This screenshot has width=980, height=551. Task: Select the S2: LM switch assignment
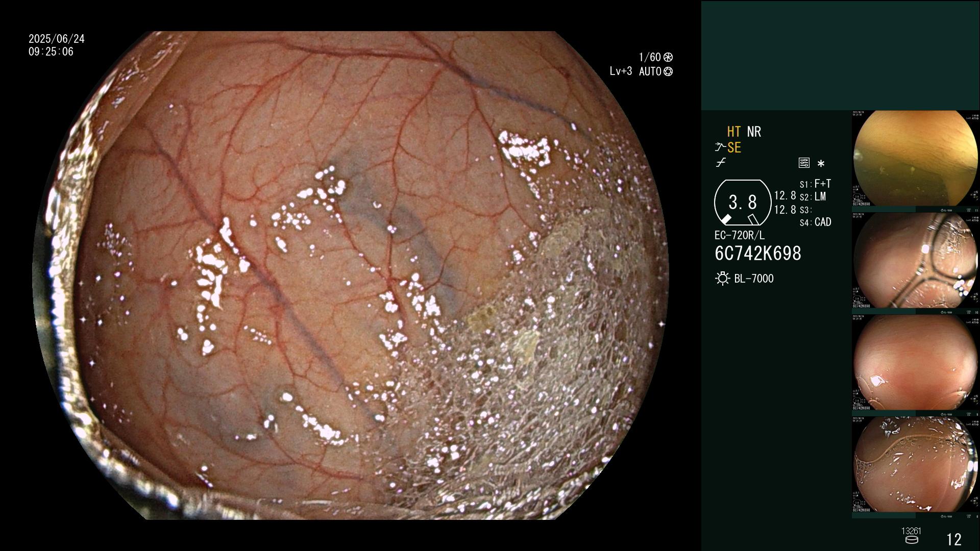(x=813, y=196)
